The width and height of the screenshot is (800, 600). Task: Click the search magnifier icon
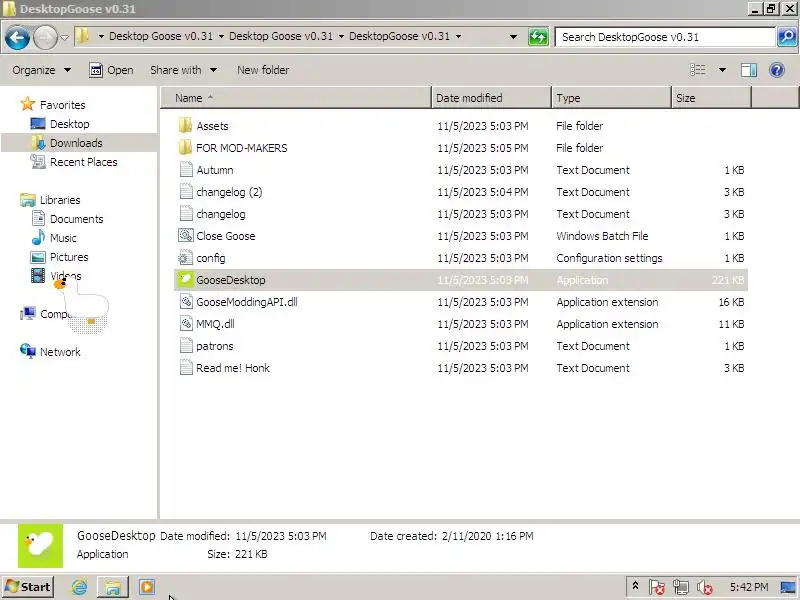tap(787, 37)
